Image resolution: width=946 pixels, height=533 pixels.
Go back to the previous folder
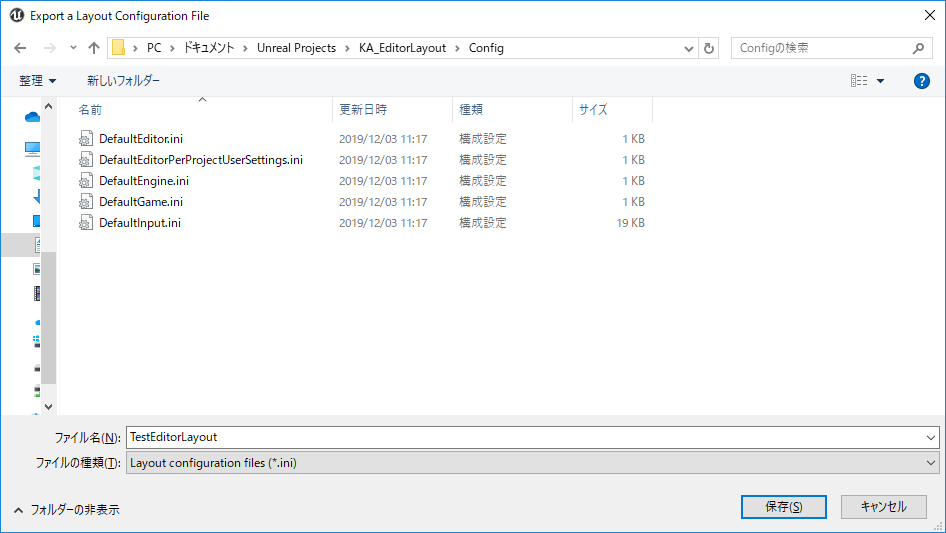[20, 48]
